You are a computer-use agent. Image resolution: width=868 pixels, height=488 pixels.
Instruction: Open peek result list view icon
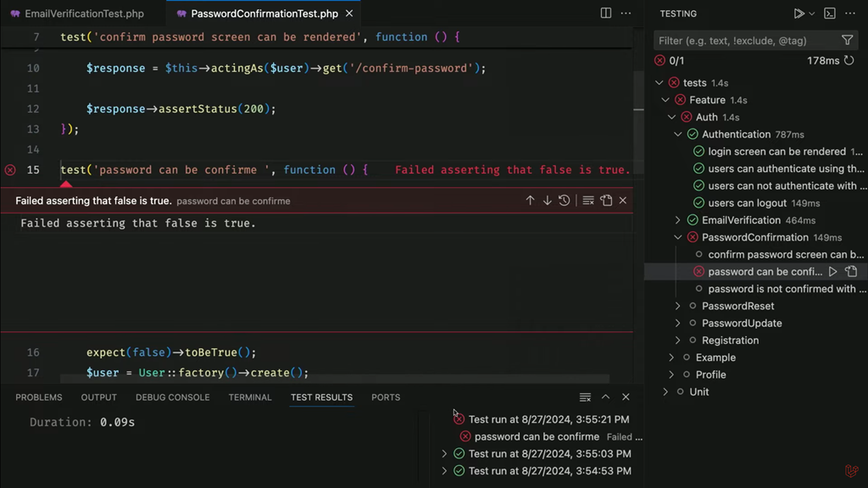(588, 200)
